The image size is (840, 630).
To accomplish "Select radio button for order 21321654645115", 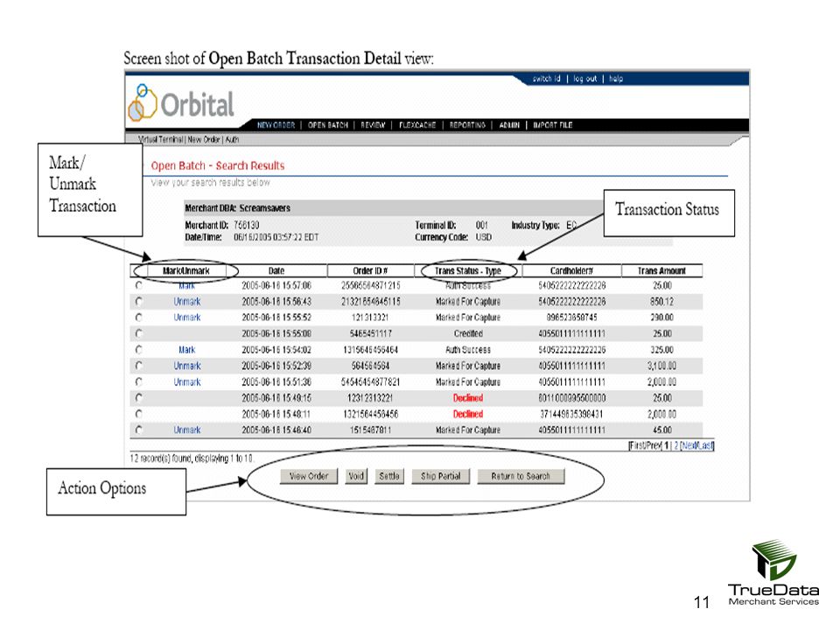I will pos(139,302).
